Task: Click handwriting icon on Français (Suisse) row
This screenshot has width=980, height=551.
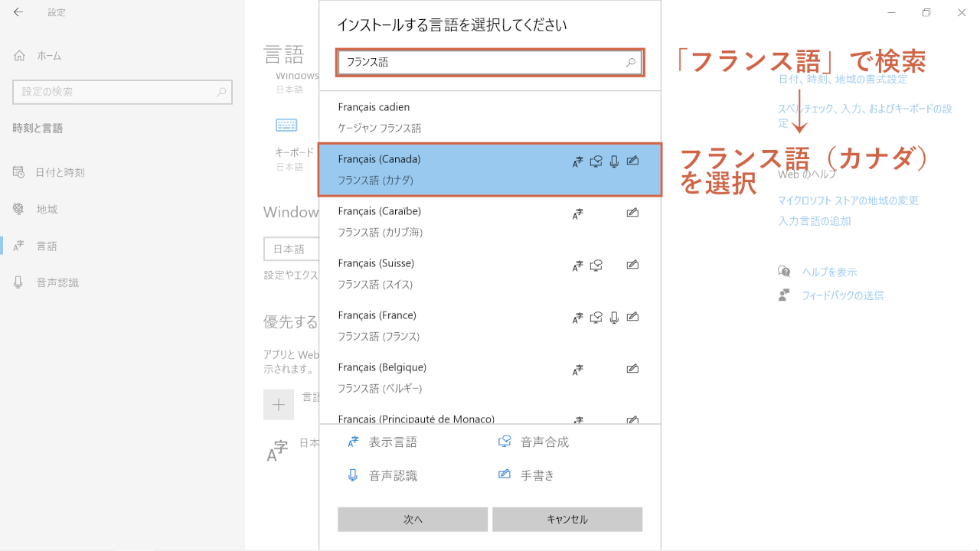Action: (x=632, y=265)
